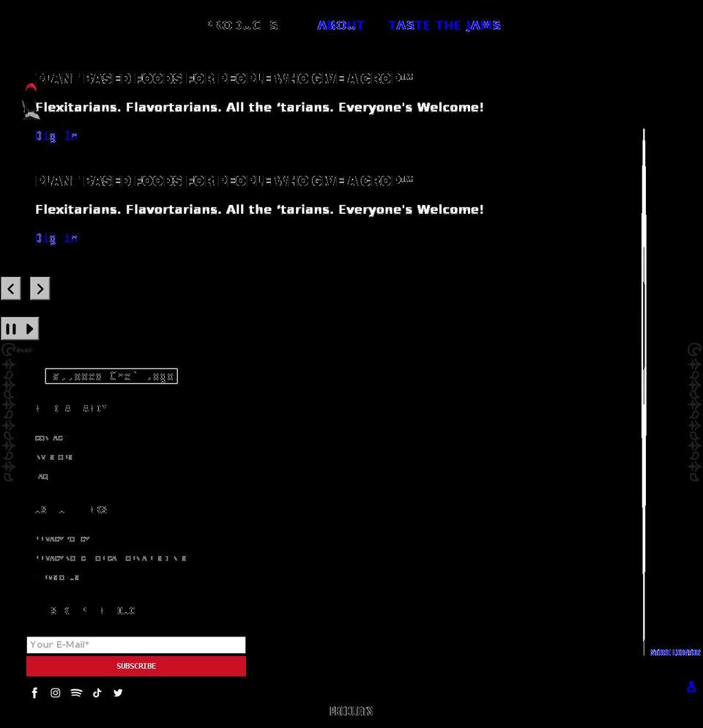Click the blue user account icon

click(691, 686)
